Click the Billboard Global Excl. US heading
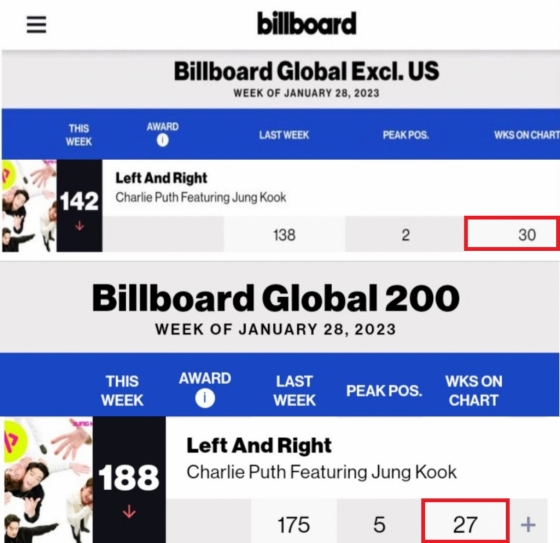Image resolution: width=560 pixels, height=543 pixels. point(306,71)
